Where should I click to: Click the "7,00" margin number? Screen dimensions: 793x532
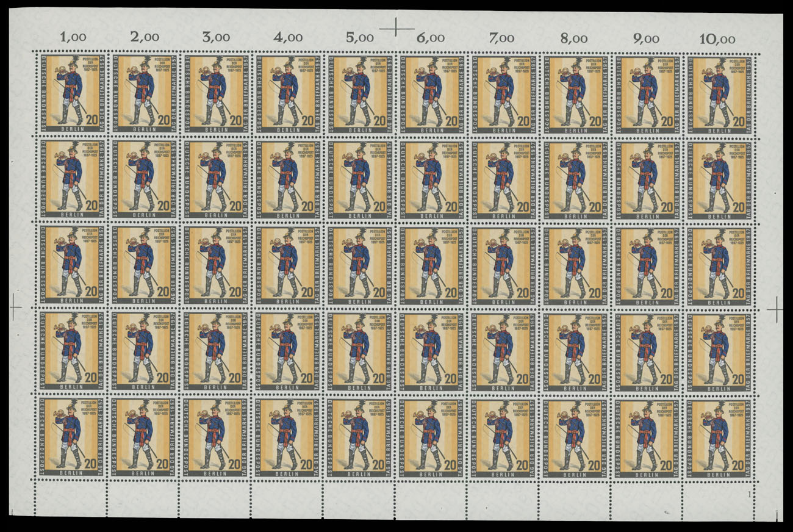(x=502, y=39)
